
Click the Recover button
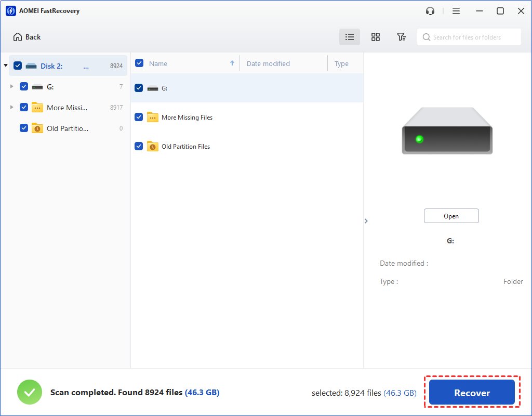472,392
